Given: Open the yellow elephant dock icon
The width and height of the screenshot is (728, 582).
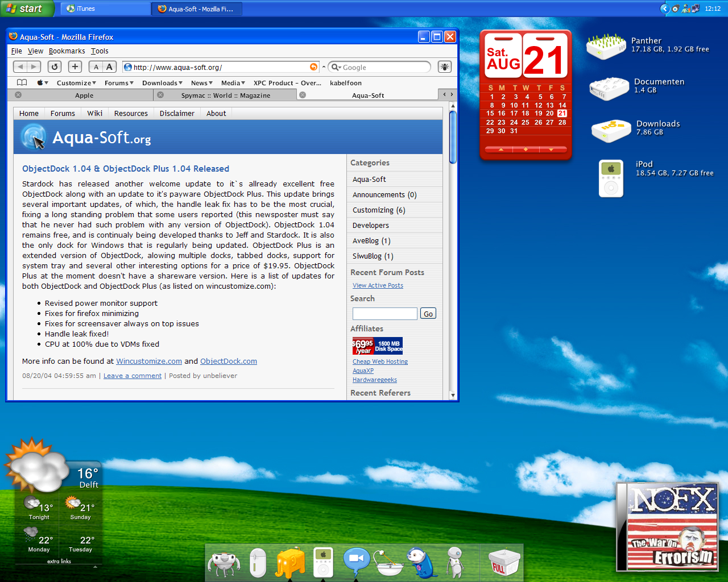Looking at the screenshot, I should pos(290,563).
